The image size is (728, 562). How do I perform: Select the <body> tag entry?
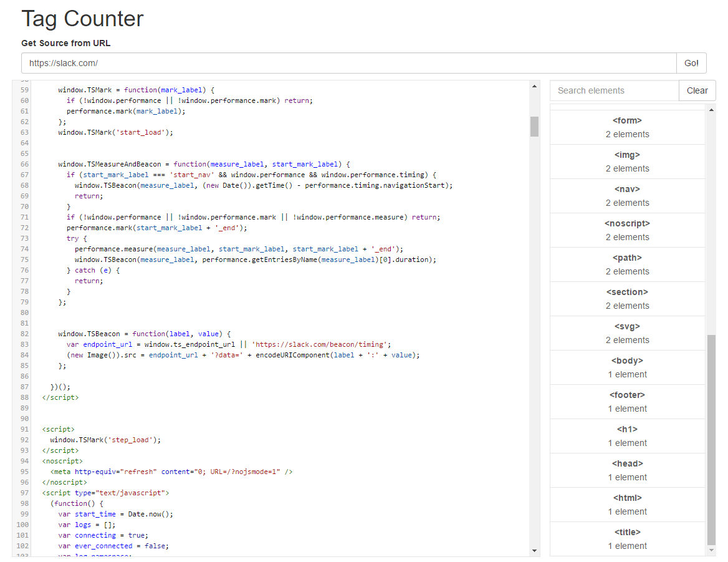coord(627,368)
